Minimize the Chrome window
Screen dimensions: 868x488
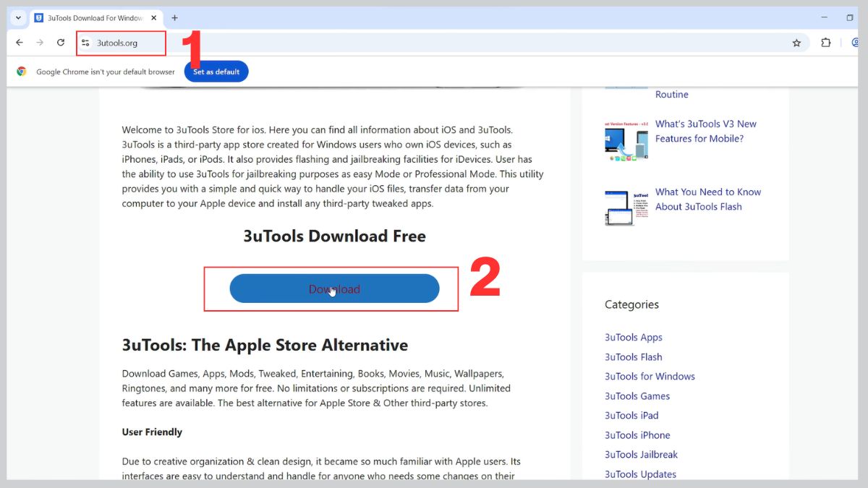tap(824, 17)
